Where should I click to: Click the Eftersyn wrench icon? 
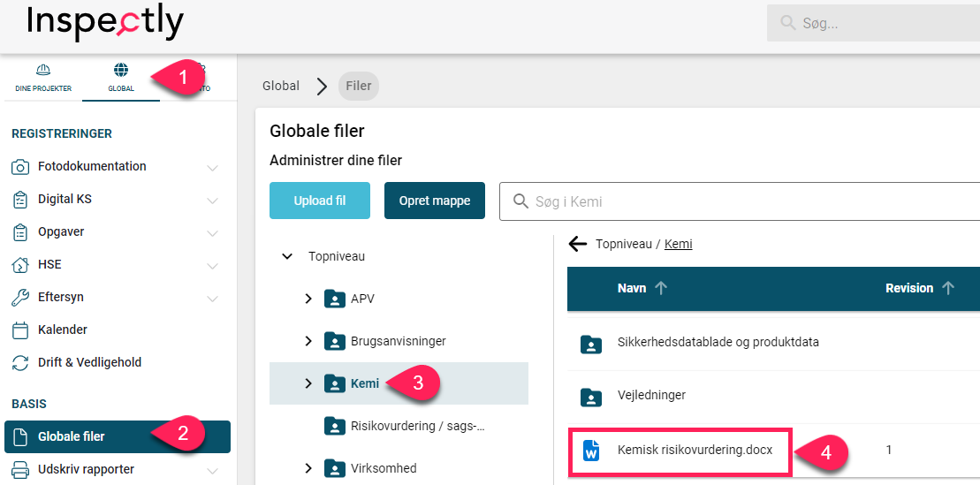[20, 298]
